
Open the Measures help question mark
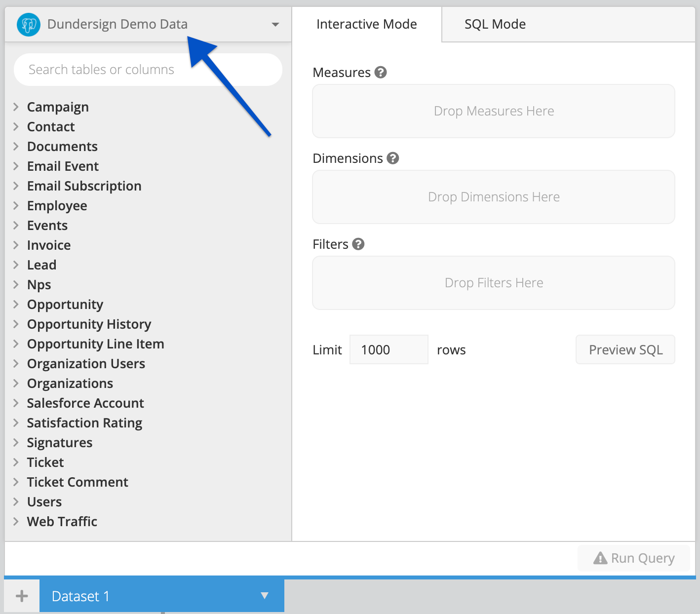point(381,73)
